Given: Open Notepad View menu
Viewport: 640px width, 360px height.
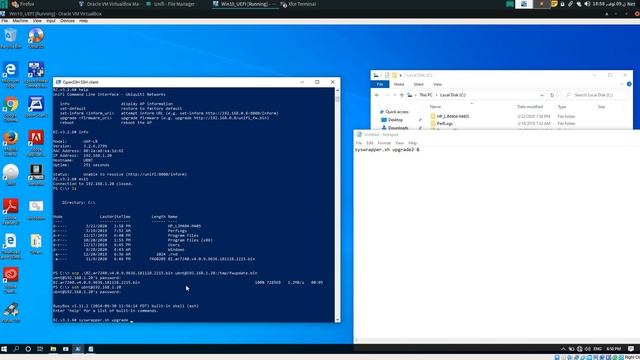Looking at the screenshot, I should [x=400, y=143].
